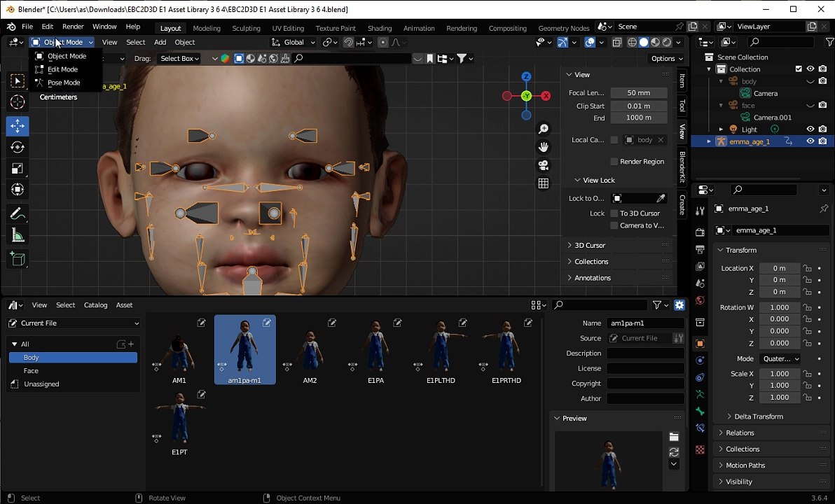Screen dimensions: 835x504
Task: Open the Global transform orientation dropdown
Action: pos(294,42)
